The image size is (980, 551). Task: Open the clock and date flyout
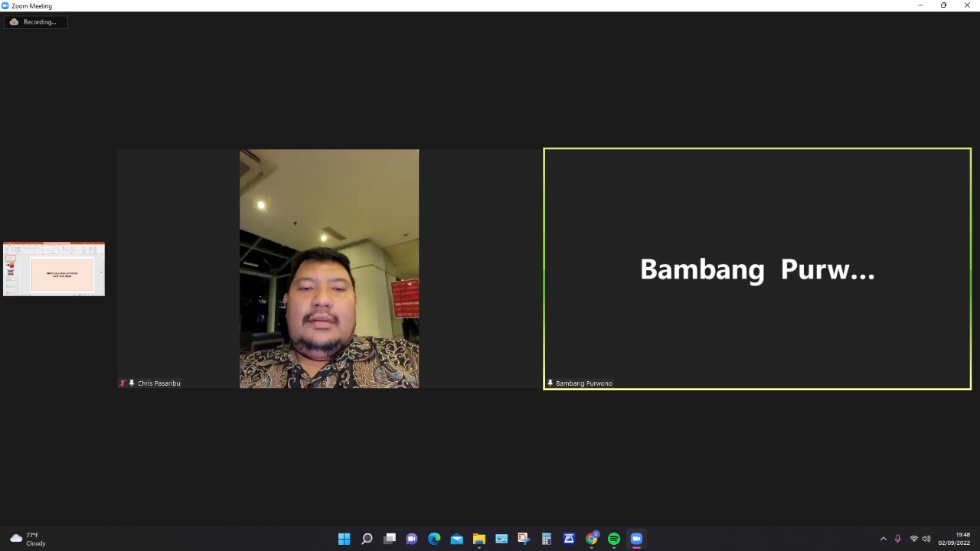[955, 539]
